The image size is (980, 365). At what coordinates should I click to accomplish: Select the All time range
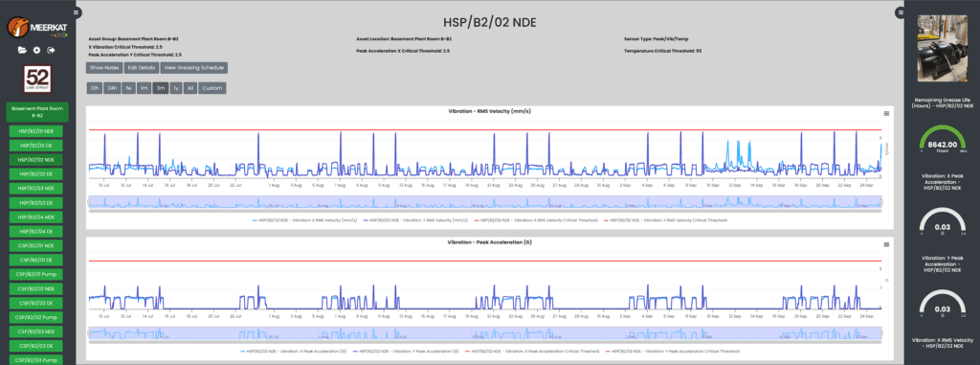coord(190,88)
